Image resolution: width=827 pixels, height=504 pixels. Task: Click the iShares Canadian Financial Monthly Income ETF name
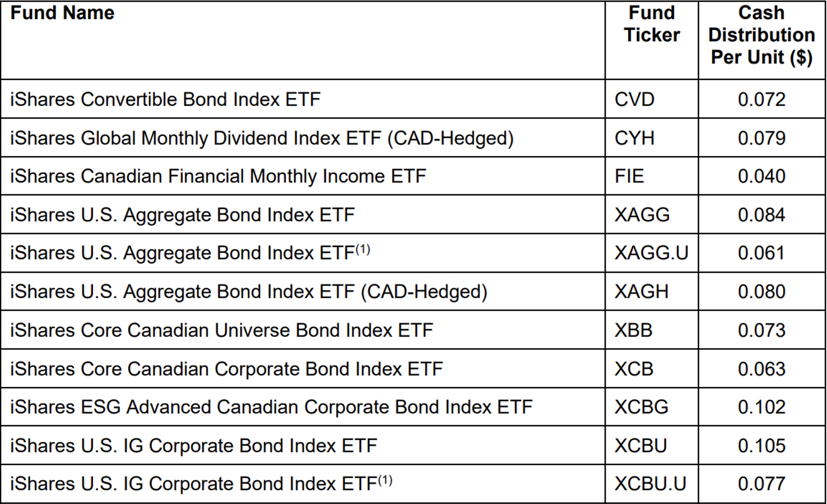point(218,176)
